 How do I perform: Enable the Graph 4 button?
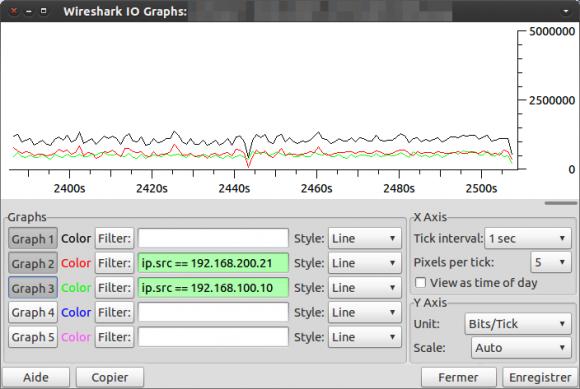[x=33, y=312]
